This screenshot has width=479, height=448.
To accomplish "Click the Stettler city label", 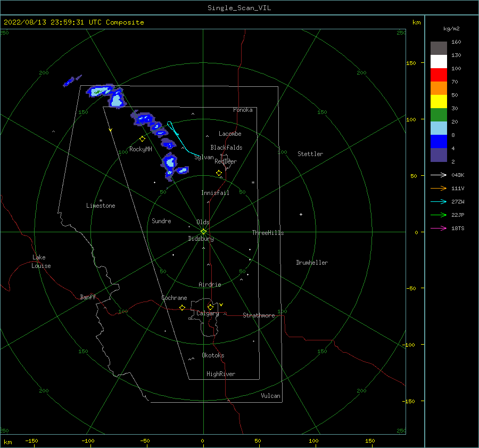I will coord(310,154).
